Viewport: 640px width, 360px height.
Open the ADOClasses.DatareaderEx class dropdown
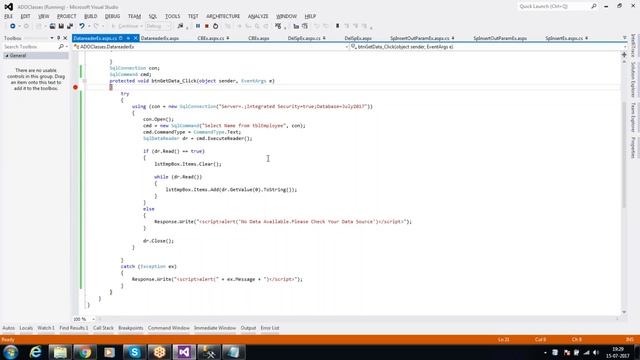point(211,47)
